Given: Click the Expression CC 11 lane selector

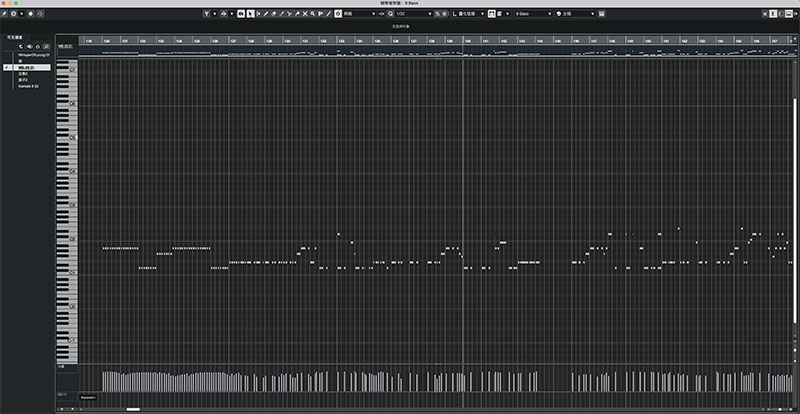Looking at the screenshot, I should pyautogui.click(x=88, y=396).
